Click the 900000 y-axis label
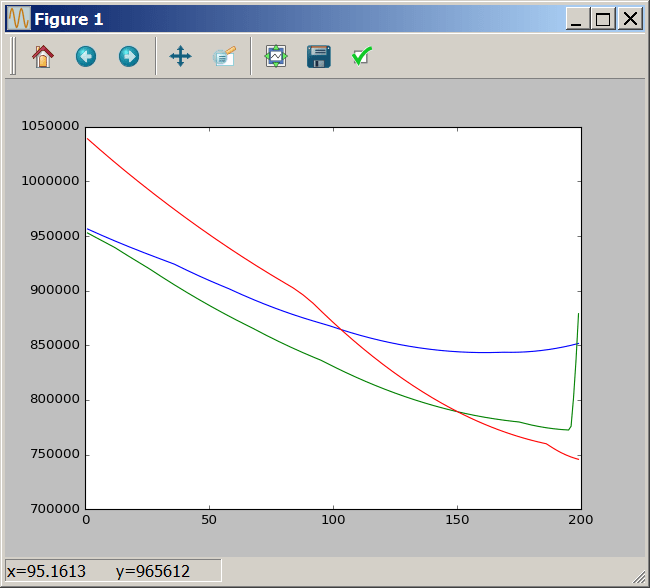Viewport: 650px width, 588px height. pos(55,290)
